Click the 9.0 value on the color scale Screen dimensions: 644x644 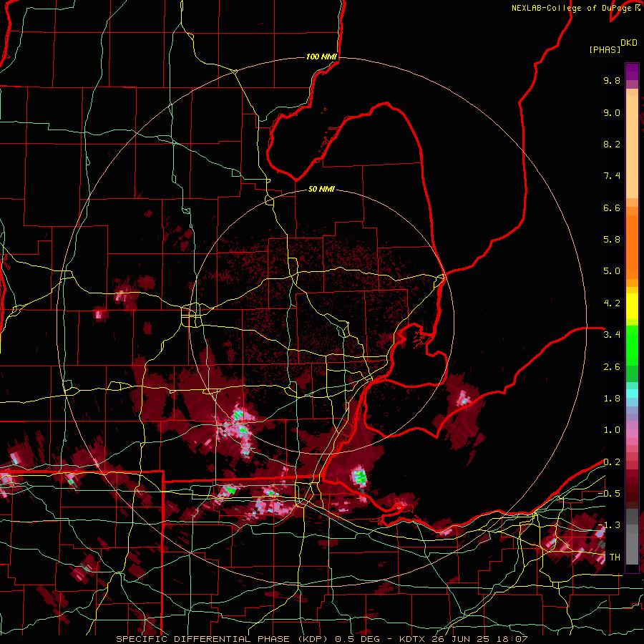[x=612, y=112]
